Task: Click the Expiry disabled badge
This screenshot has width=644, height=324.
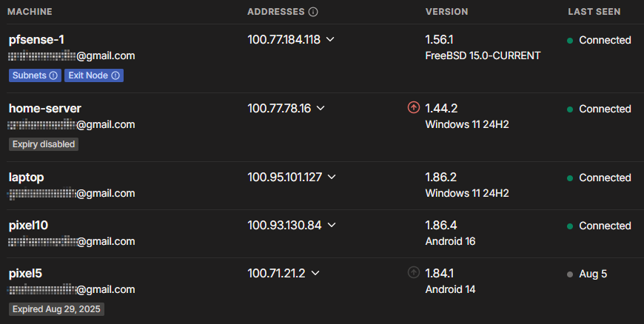Action: [44, 144]
